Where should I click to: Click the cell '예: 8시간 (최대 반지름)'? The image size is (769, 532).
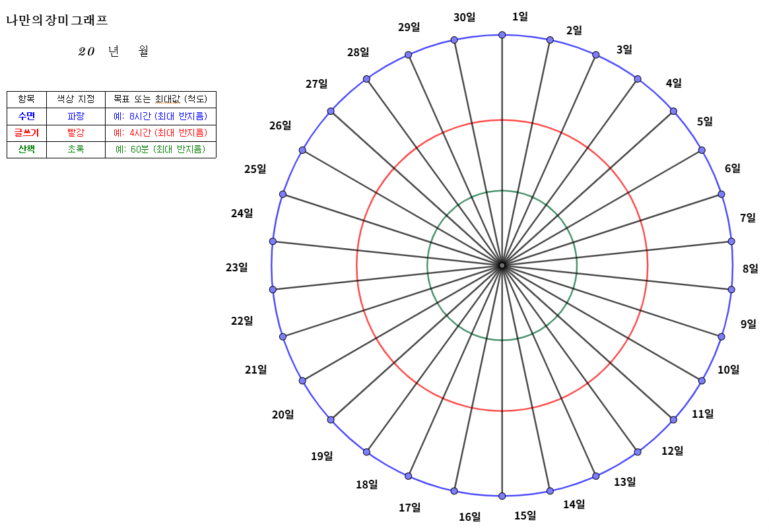[160, 116]
